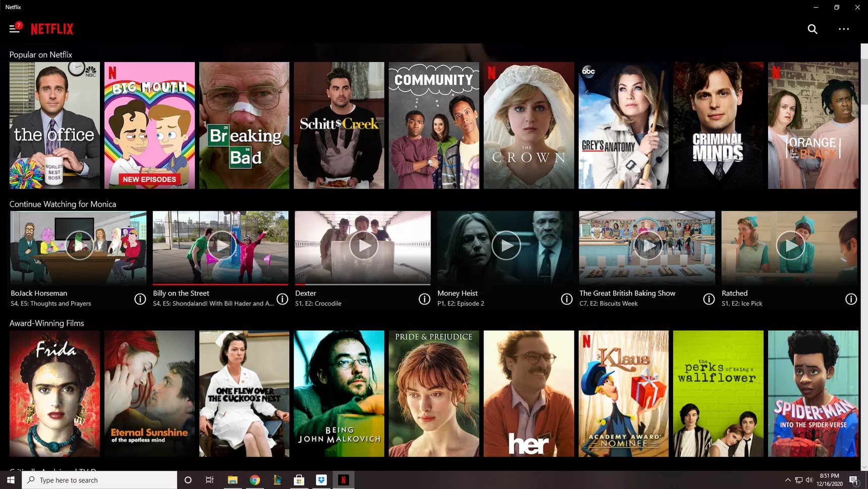Focus the taskbar search box
The height and width of the screenshot is (489, 868).
[x=99, y=480]
